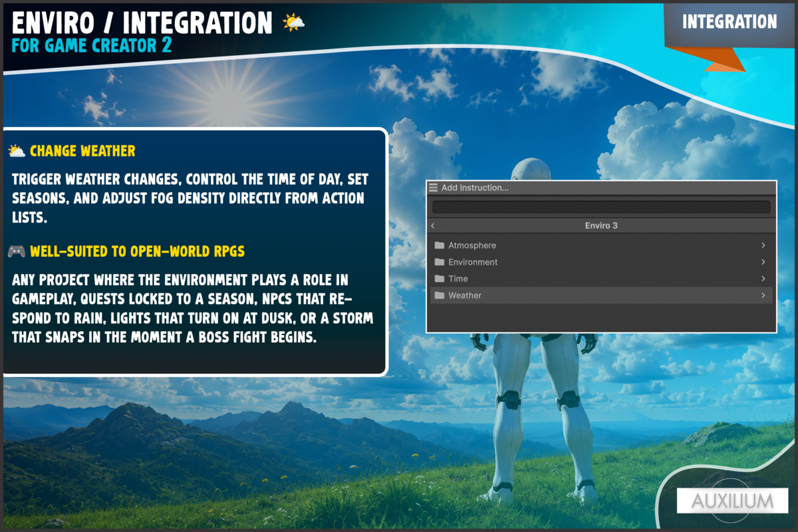Open the Time instruction folder
The width and height of the screenshot is (798, 532).
coord(601,279)
